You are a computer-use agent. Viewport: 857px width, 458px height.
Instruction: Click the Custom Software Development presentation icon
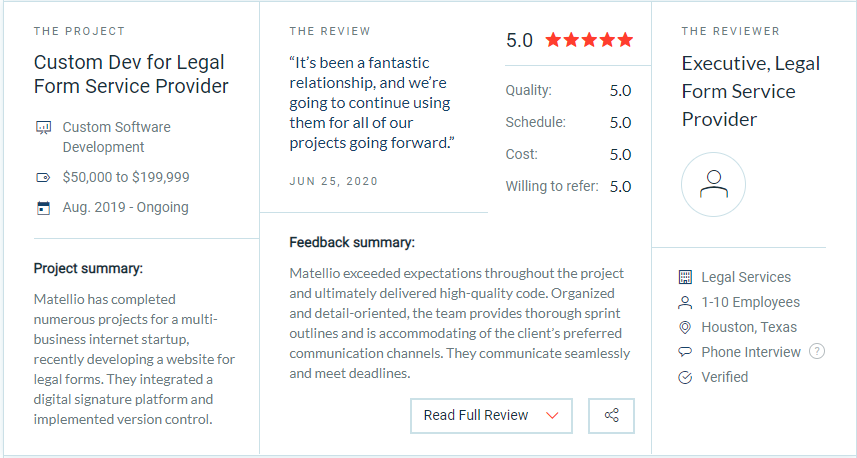(43, 128)
